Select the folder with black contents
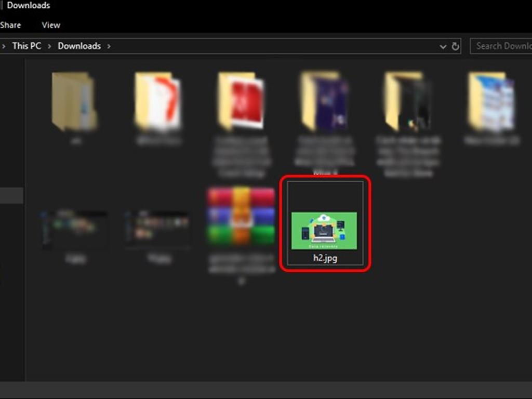This screenshot has width=532, height=399. 407,102
